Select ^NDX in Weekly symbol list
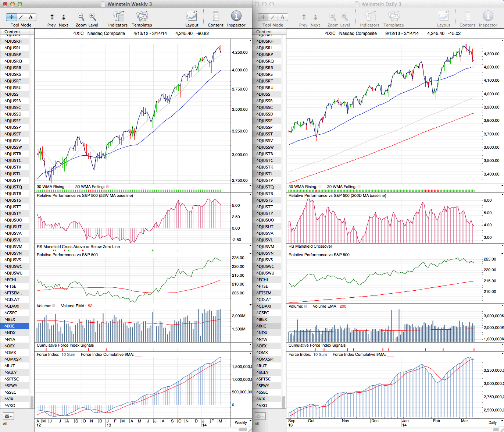Image resolution: width=504 pixels, height=432 pixels. coord(15,333)
